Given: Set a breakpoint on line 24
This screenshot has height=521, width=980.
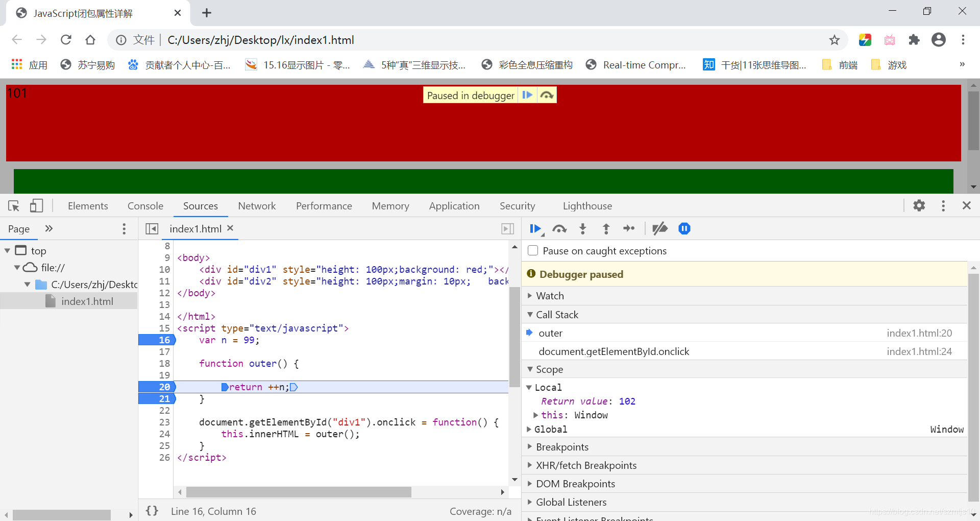Looking at the screenshot, I should 164,434.
